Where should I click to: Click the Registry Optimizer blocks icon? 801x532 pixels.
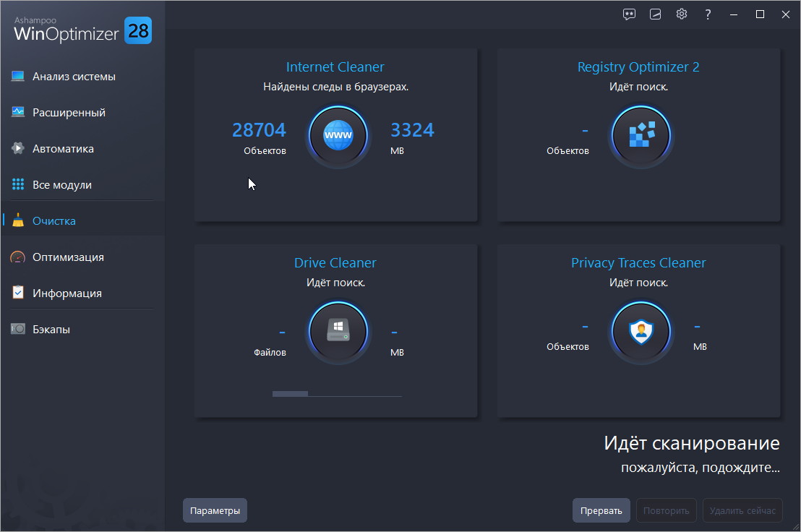coord(641,136)
